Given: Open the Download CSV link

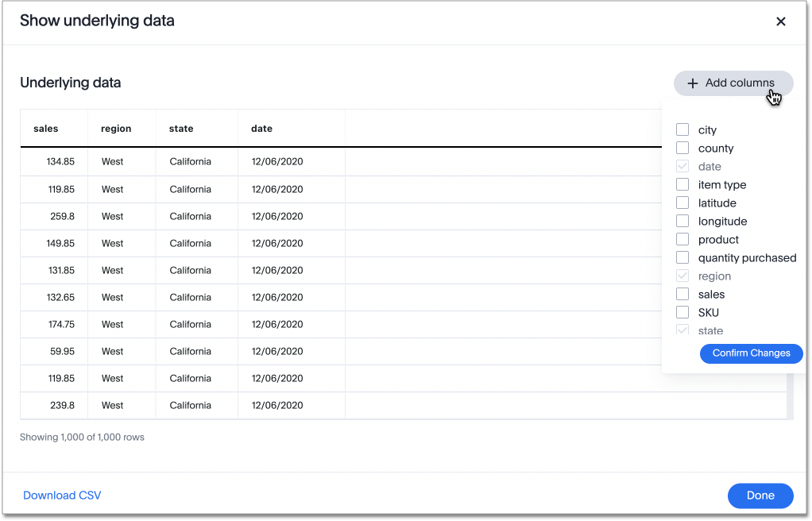Looking at the screenshot, I should (62, 495).
